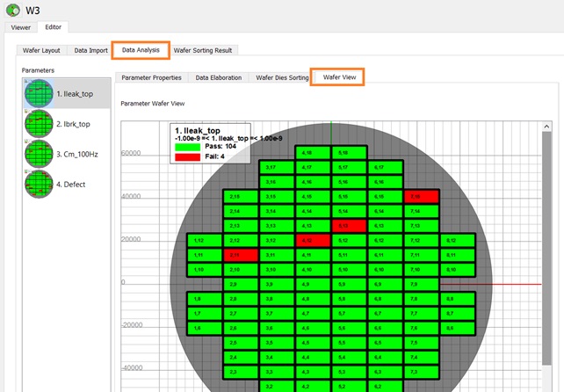The width and height of the screenshot is (564, 392).
Task: Click the 40000 axis label
Action: tap(131, 196)
